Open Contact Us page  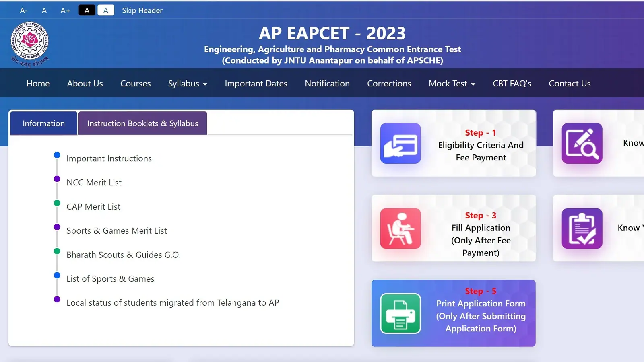pyautogui.click(x=570, y=84)
